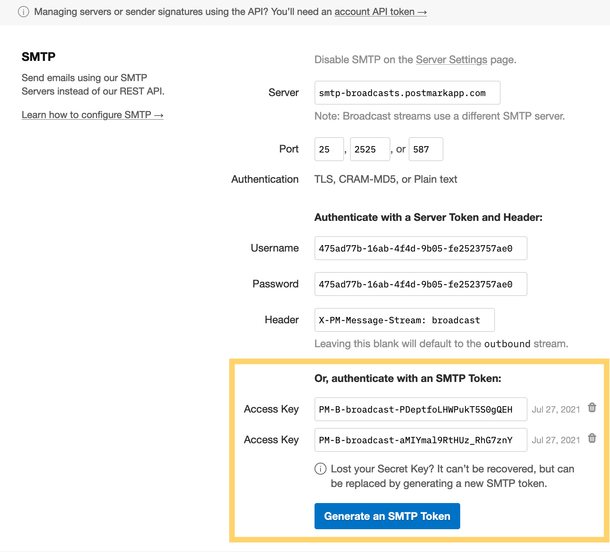Click the 'Lost your Secret Key?' notice text
Image resolution: width=610 pixels, height=552 pixels.
(452, 476)
